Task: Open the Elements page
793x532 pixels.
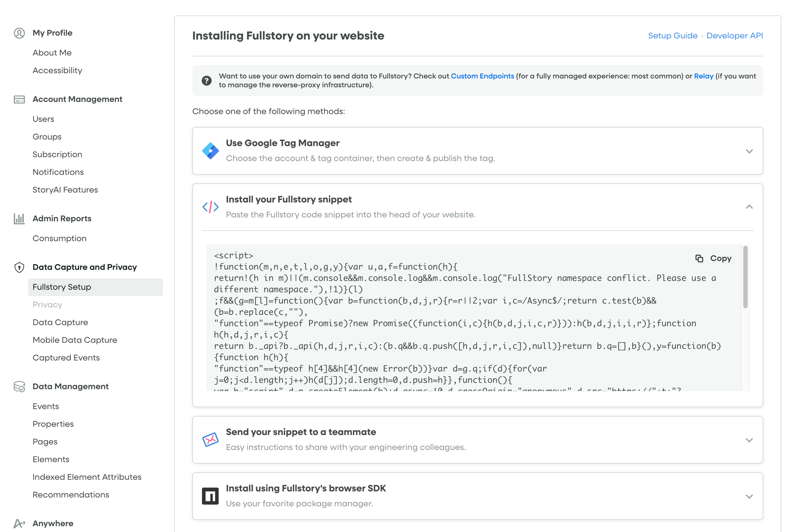Action: pos(51,459)
